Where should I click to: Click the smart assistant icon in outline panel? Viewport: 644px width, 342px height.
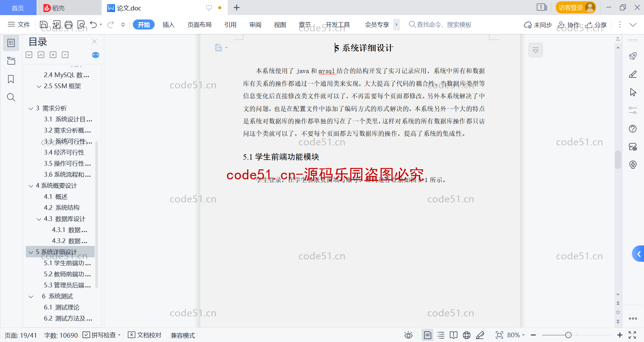point(96,55)
